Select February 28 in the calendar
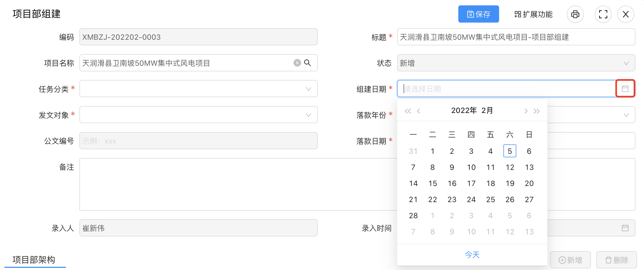 413,215
